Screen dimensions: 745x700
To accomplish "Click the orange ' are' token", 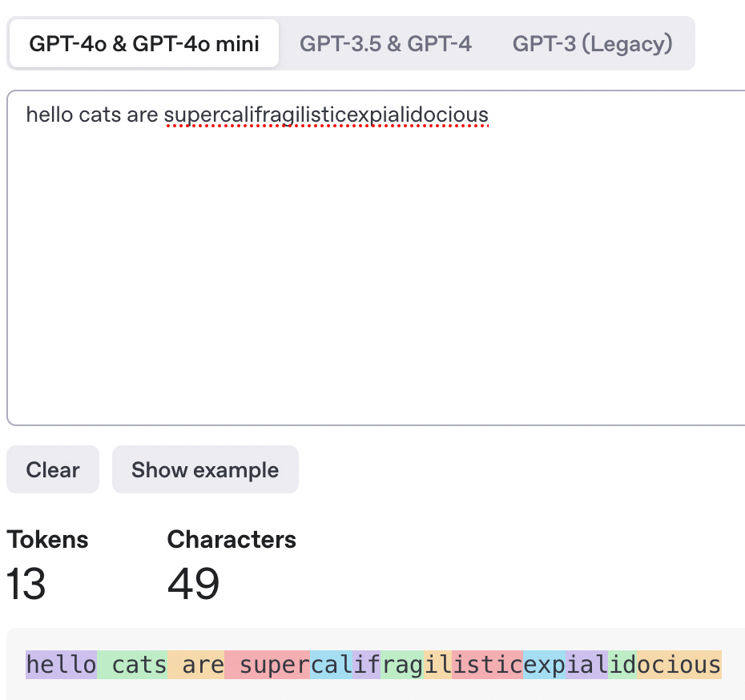I will (196, 665).
